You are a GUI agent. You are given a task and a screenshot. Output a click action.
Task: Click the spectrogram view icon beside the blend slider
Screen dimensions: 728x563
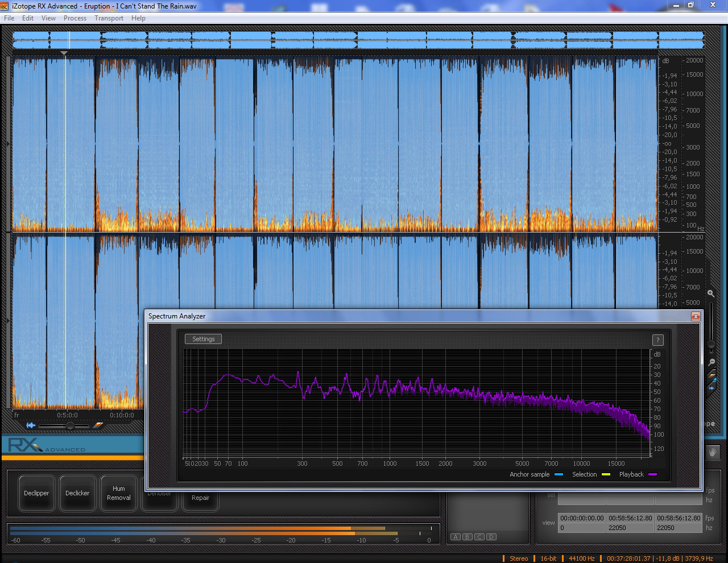[x=98, y=425]
